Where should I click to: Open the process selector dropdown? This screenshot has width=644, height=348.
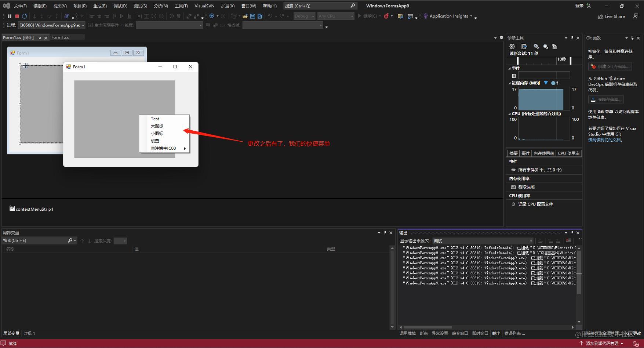pos(52,25)
